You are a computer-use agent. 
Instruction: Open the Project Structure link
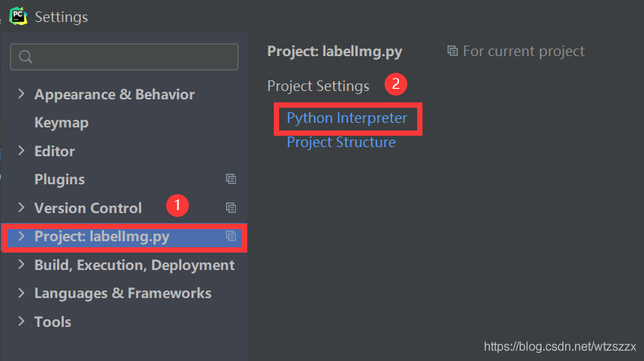pyautogui.click(x=341, y=143)
